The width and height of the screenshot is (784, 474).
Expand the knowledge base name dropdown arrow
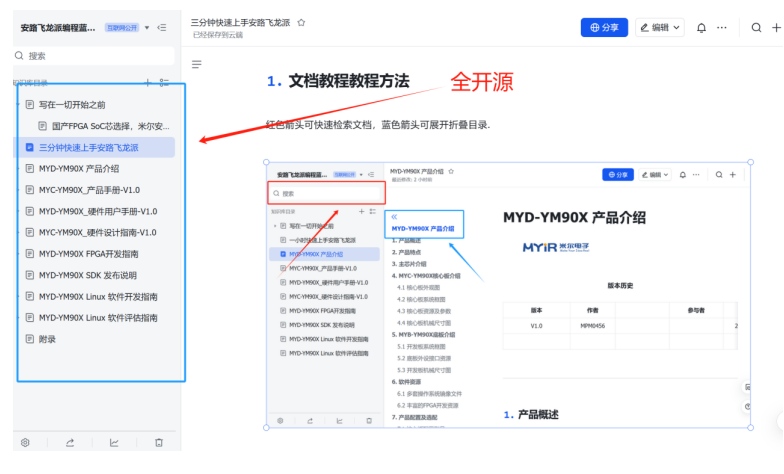(x=147, y=28)
